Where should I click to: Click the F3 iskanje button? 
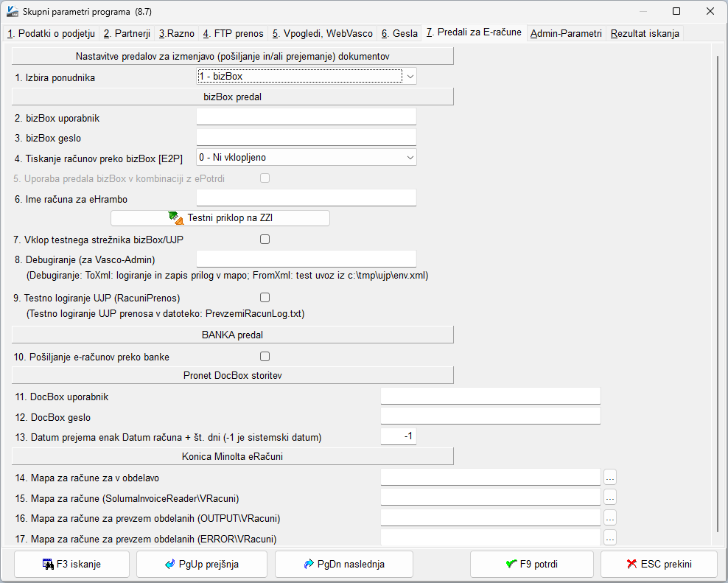click(x=71, y=564)
